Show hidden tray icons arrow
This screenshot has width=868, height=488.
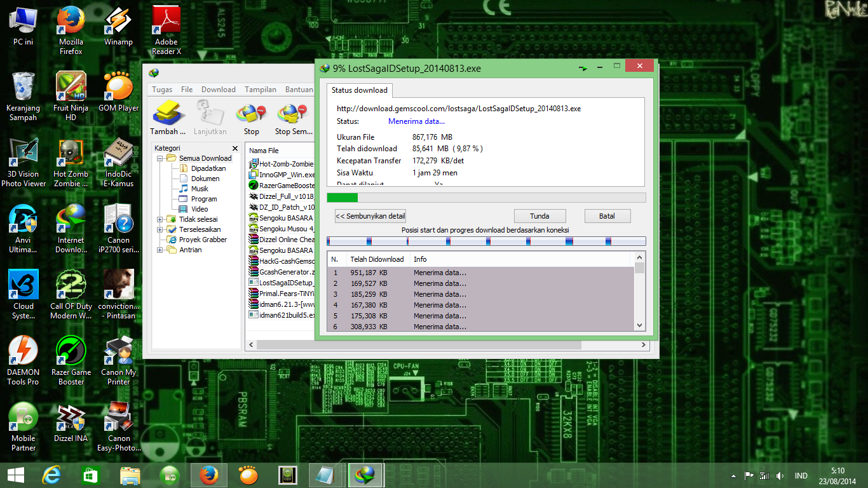734,475
